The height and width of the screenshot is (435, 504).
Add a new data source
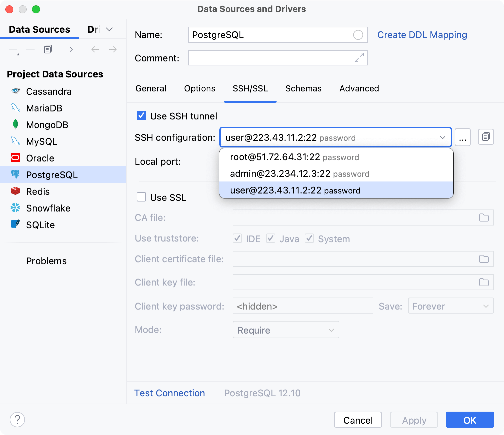[12, 49]
